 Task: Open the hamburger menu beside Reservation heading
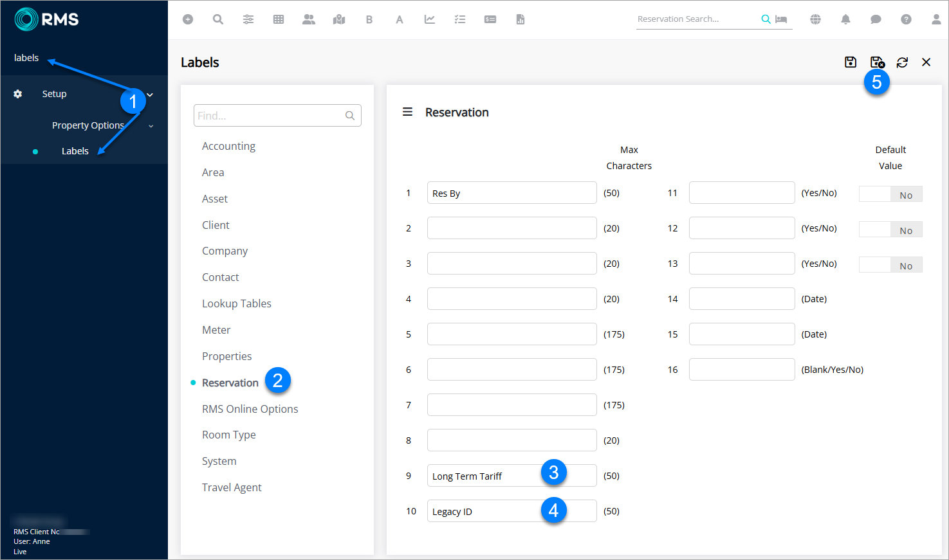click(407, 112)
